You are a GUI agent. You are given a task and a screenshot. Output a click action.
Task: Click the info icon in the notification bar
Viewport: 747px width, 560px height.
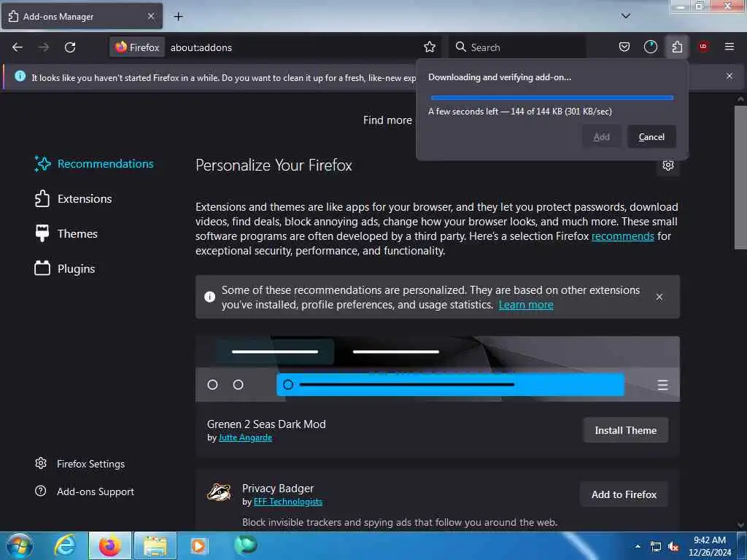(20, 76)
